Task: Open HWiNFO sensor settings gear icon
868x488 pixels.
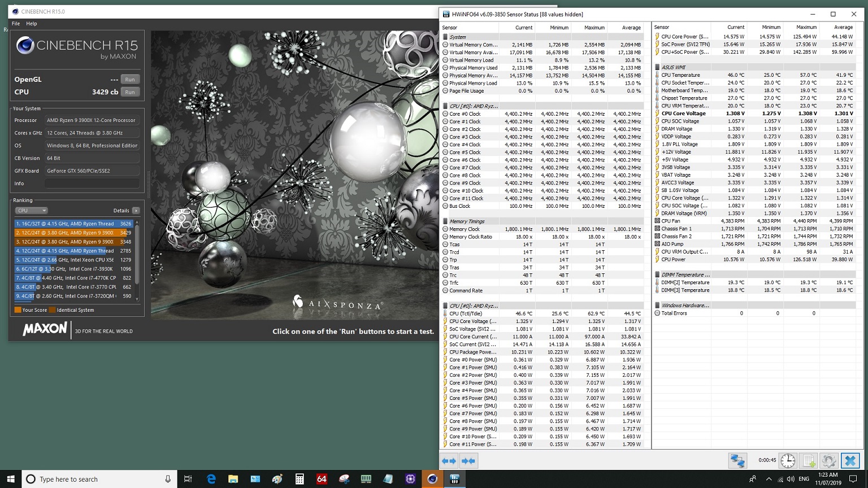Action: (x=829, y=460)
